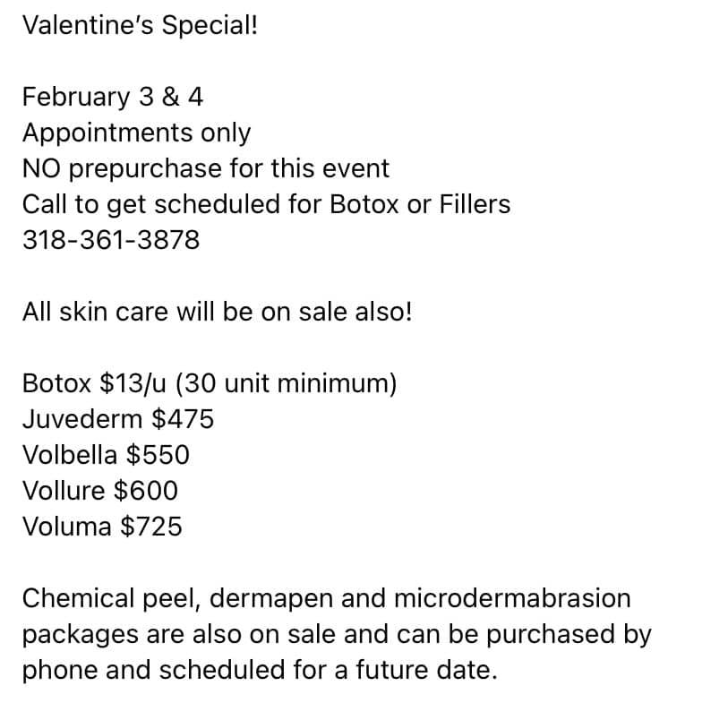
Task: Click the "$550" price
Action: coord(158,455)
